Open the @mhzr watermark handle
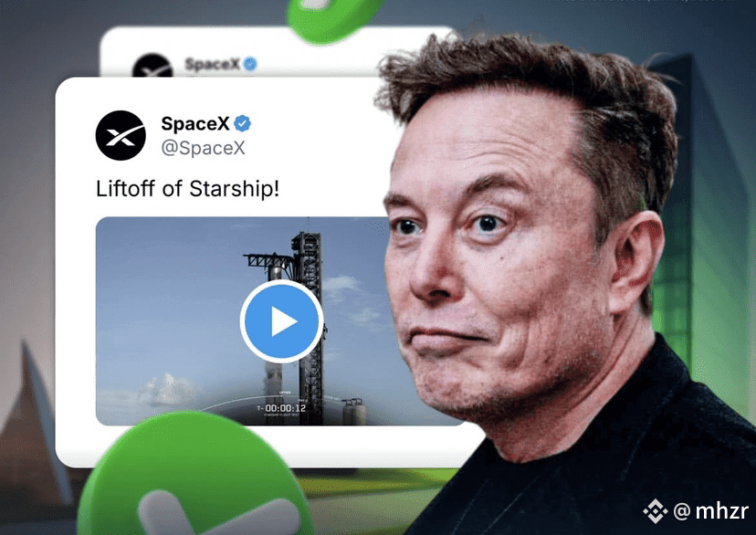The image size is (756, 535). (711, 511)
